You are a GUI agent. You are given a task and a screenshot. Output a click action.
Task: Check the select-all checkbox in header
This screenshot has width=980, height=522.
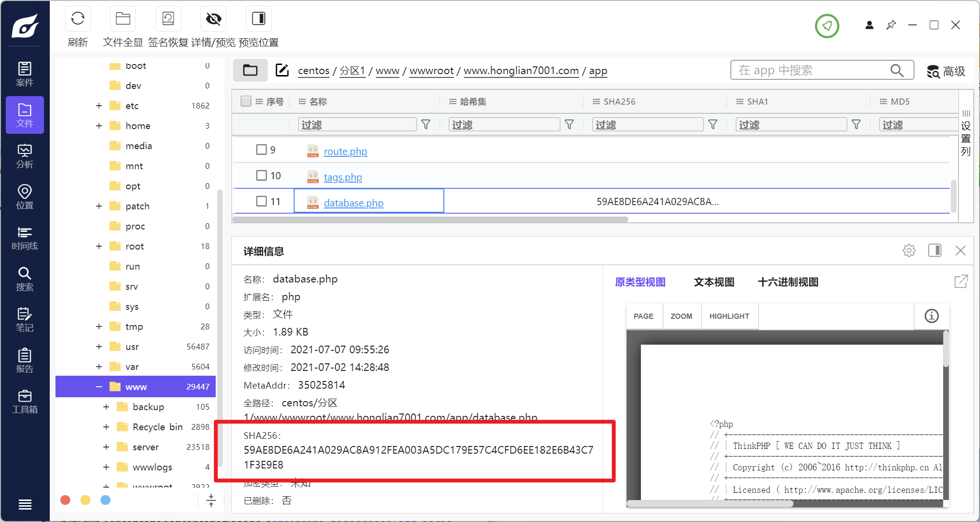click(246, 101)
